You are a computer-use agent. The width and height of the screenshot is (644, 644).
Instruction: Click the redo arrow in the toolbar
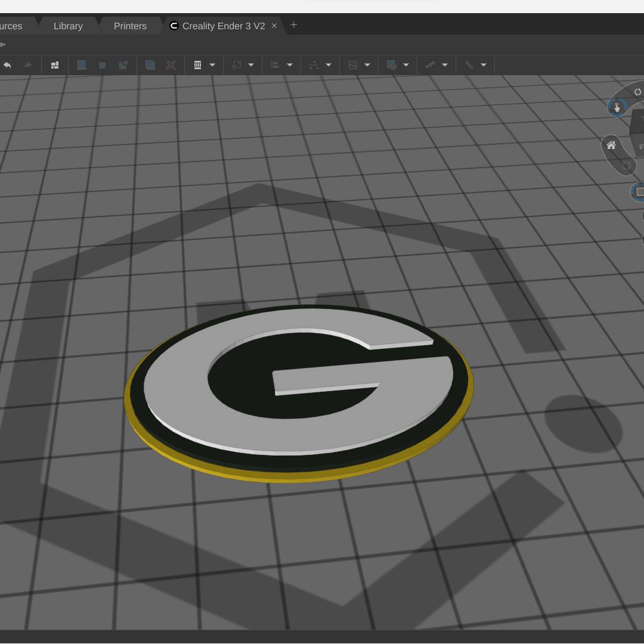27,65
